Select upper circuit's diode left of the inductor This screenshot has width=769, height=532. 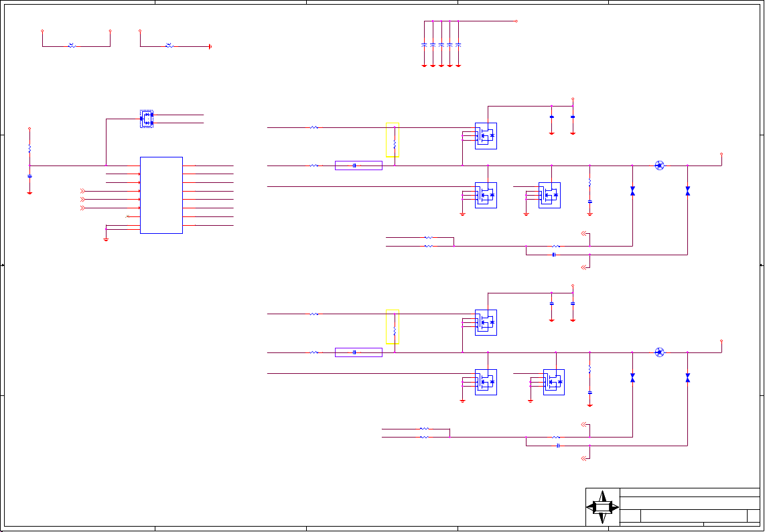tap(632, 191)
